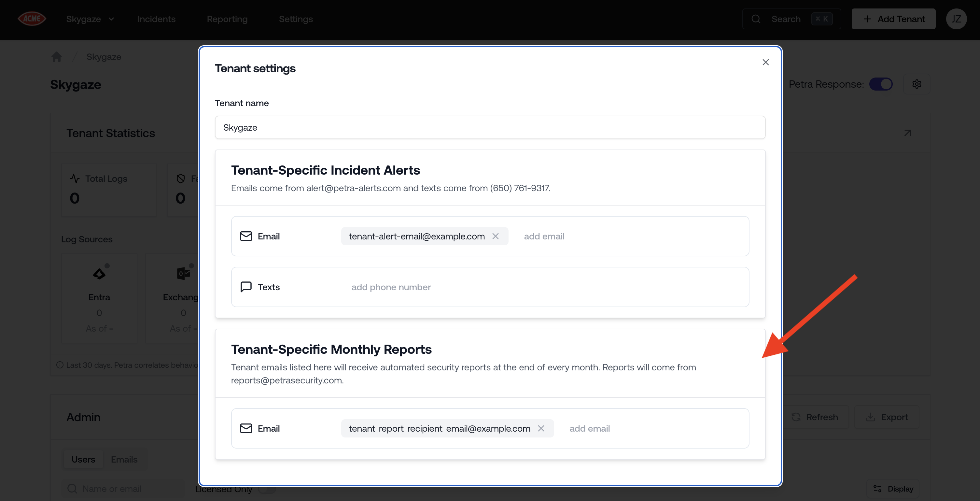Open the Incidents menu
The width and height of the screenshot is (980, 501).
point(156,19)
